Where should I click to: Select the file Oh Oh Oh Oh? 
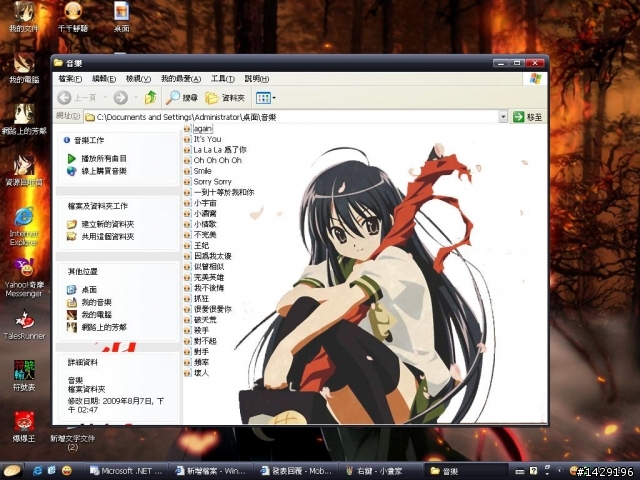click(218, 160)
